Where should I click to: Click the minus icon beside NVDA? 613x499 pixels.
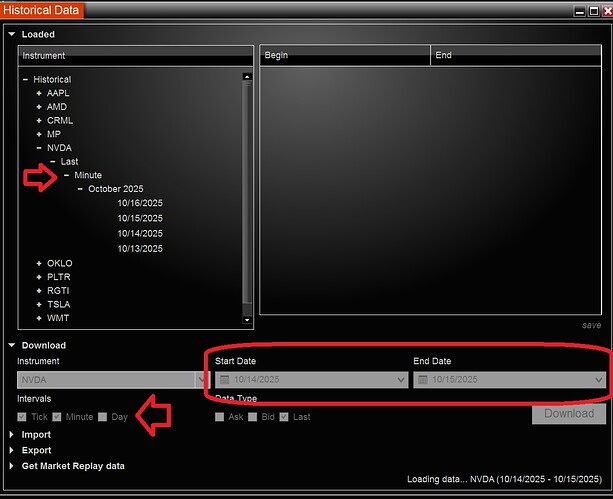click(39, 148)
